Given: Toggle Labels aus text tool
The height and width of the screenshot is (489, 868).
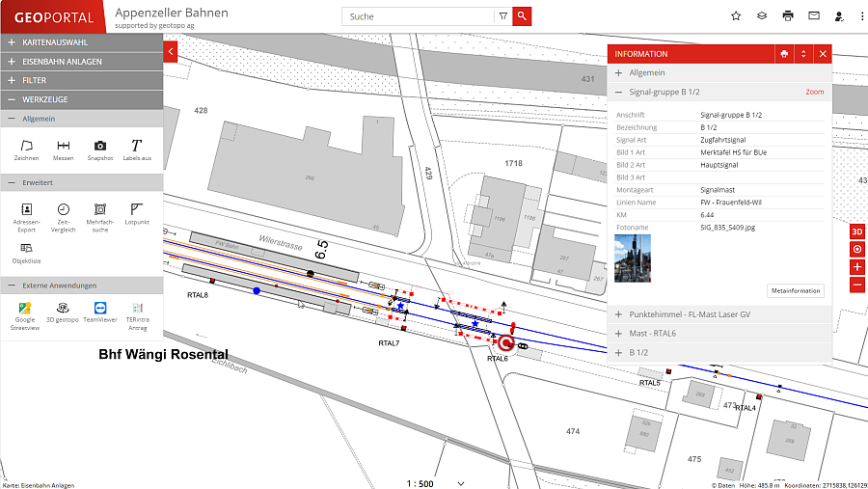Looking at the screenshot, I should (x=137, y=150).
